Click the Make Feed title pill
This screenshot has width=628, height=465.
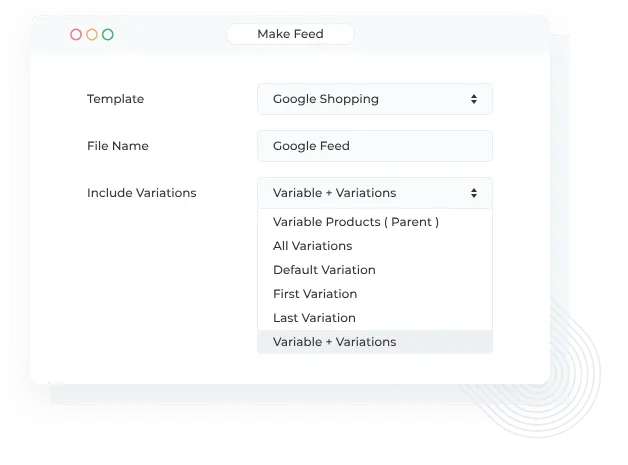pos(290,34)
